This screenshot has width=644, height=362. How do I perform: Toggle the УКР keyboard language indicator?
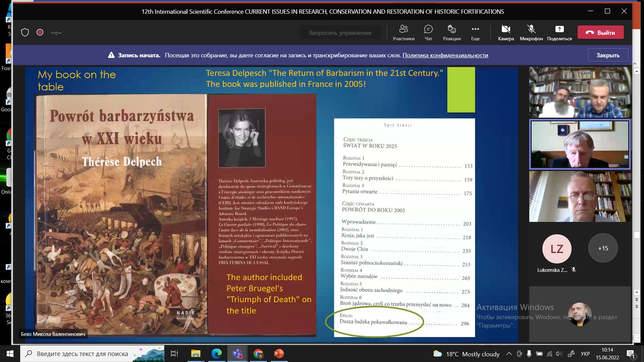click(585, 354)
